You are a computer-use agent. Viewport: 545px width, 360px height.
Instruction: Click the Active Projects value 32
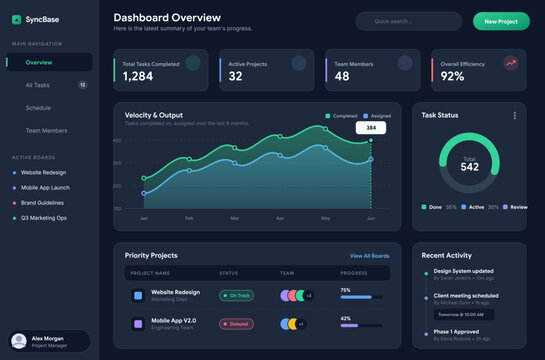point(235,76)
